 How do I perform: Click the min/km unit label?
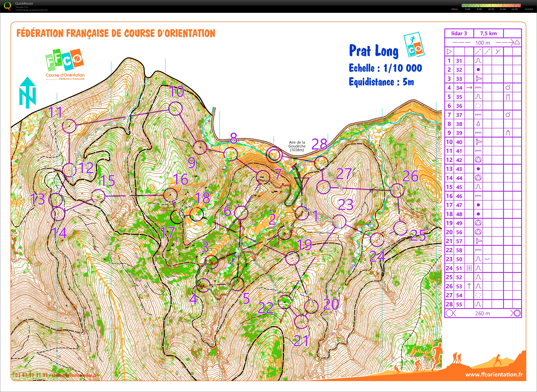[x=529, y=9]
